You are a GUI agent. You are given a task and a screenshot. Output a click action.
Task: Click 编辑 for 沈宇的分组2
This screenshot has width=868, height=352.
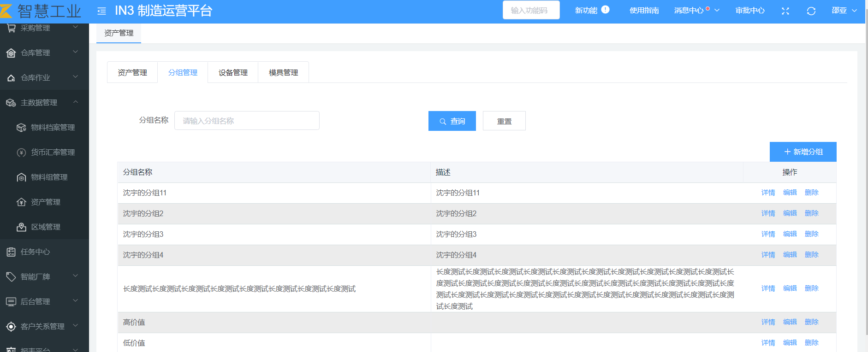(790, 213)
